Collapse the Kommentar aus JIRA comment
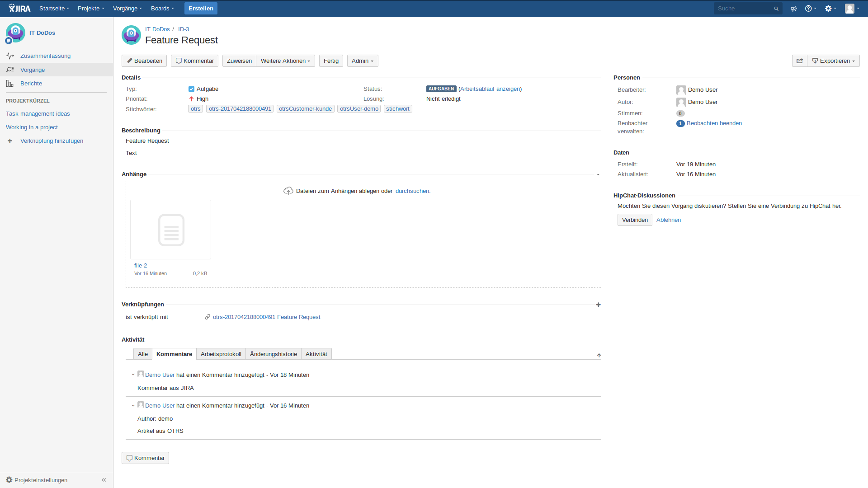This screenshot has height=488, width=868. click(133, 375)
